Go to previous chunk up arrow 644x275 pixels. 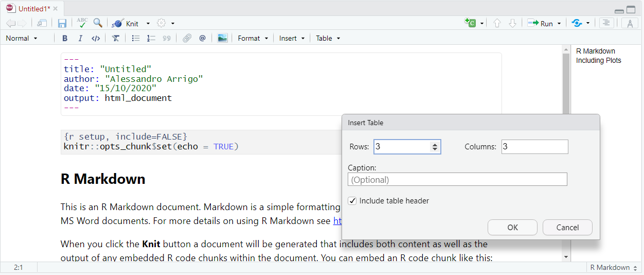point(497,23)
